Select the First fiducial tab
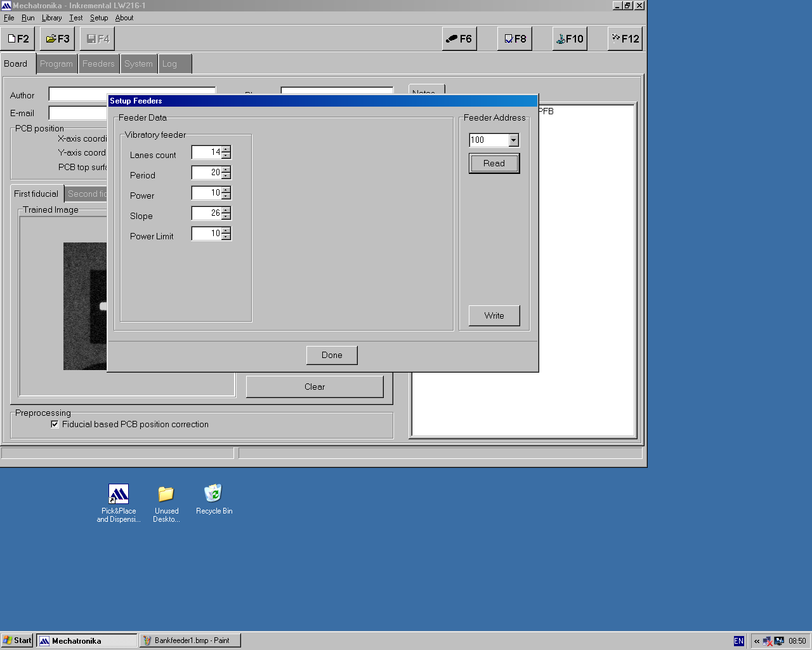This screenshot has height=650, width=812. [36, 194]
